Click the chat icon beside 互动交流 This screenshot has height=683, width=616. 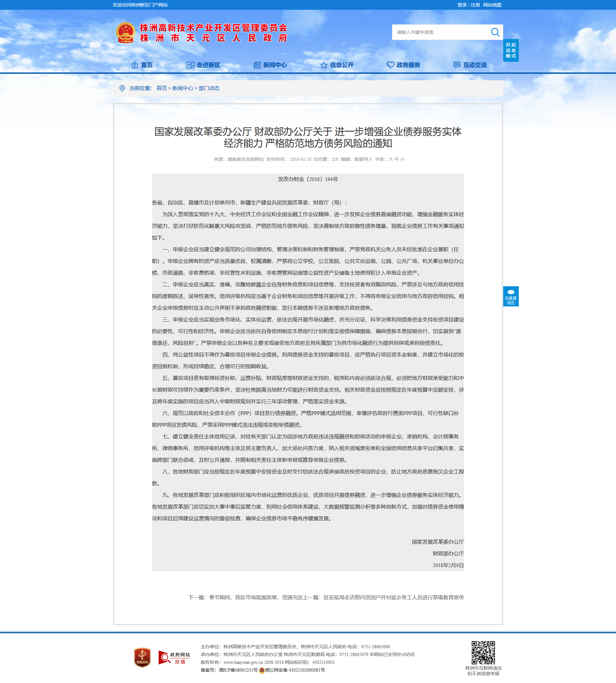(457, 65)
